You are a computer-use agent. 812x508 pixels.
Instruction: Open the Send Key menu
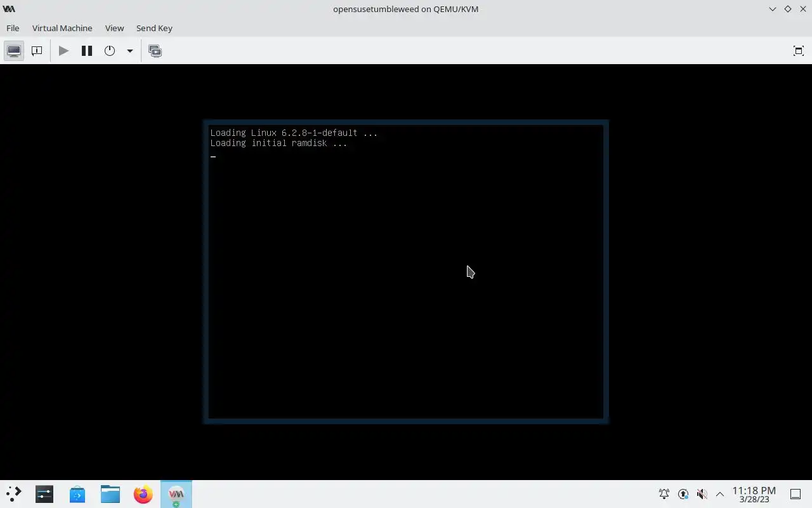click(x=154, y=28)
